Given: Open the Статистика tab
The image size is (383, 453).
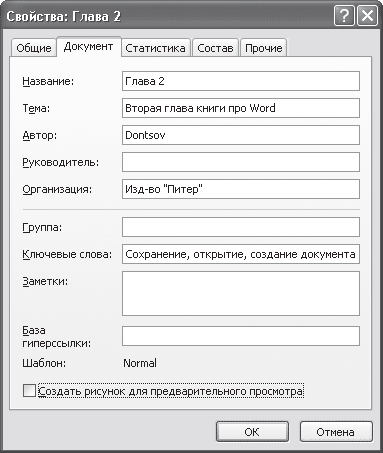Looking at the screenshot, I should 155,48.
